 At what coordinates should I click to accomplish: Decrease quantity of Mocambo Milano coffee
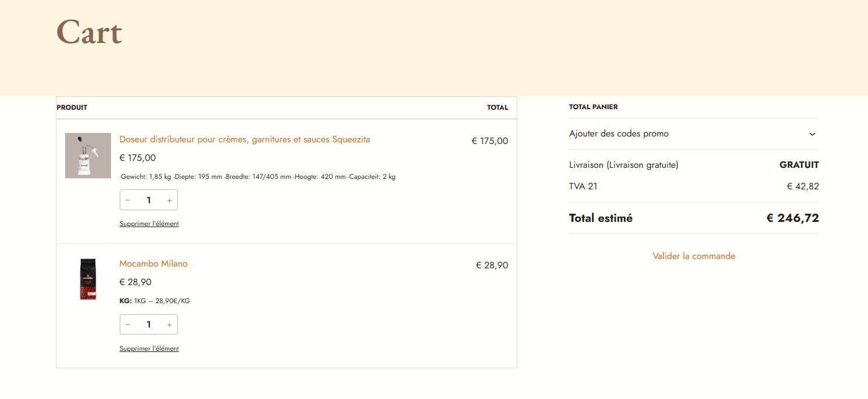coord(128,325)
